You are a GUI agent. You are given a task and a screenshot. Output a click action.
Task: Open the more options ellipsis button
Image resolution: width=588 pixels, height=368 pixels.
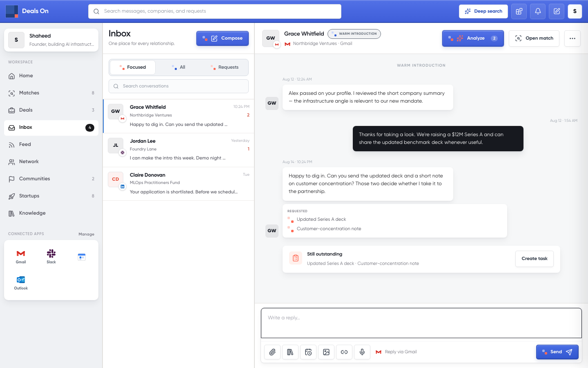coord(572,38)
